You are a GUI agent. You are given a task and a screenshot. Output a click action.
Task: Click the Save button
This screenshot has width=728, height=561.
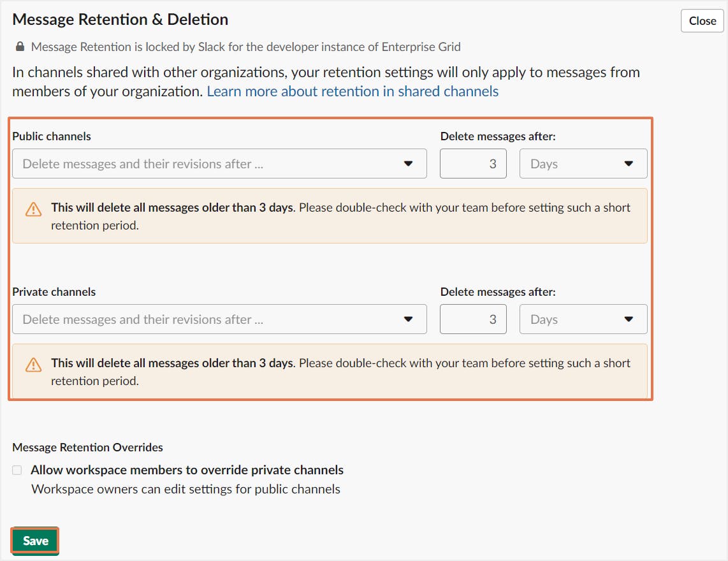pyautogui.click(x=36, y=541)
